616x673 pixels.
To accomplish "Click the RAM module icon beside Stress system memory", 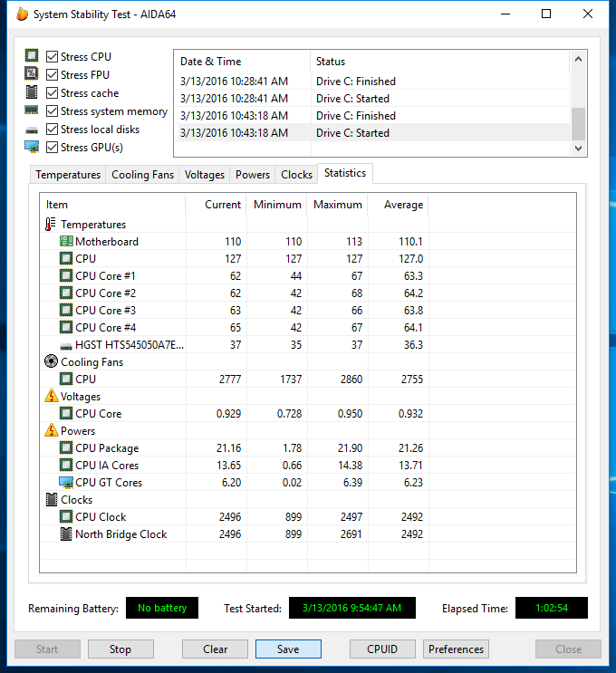I will pyautogui.click(x=32, y=110).
